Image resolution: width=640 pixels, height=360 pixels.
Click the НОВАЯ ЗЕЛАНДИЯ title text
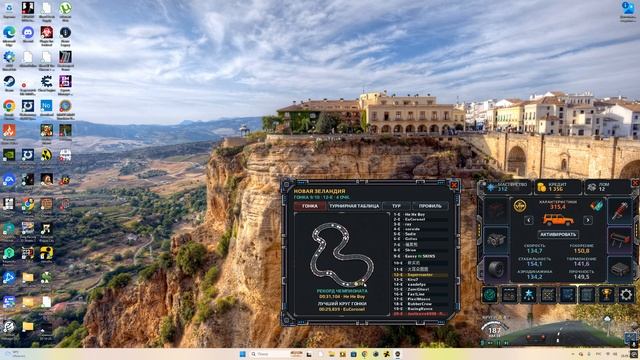pyautogui.click(x=319, y=191)
